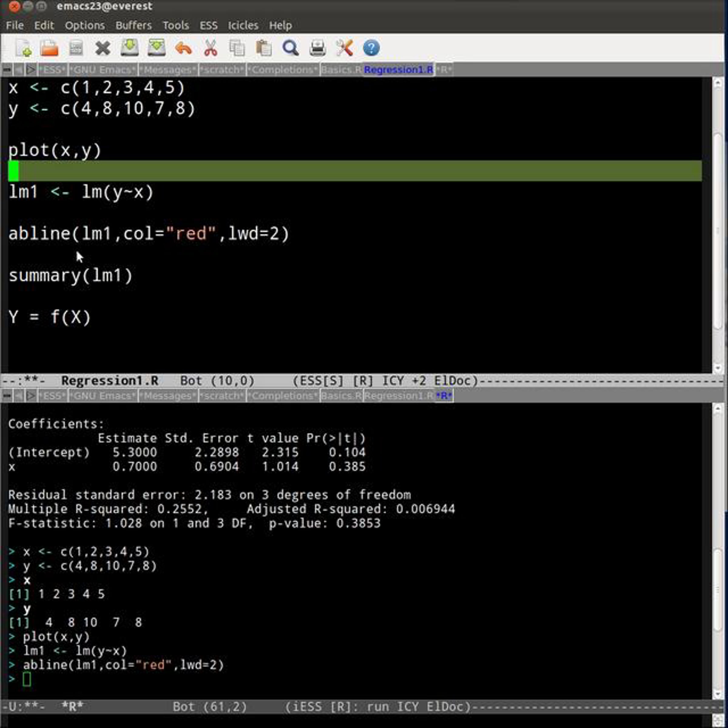This screenshot has width=728, height=728.
Task: Search with the magnifying glass icon
Action: (x=291, y=49)
